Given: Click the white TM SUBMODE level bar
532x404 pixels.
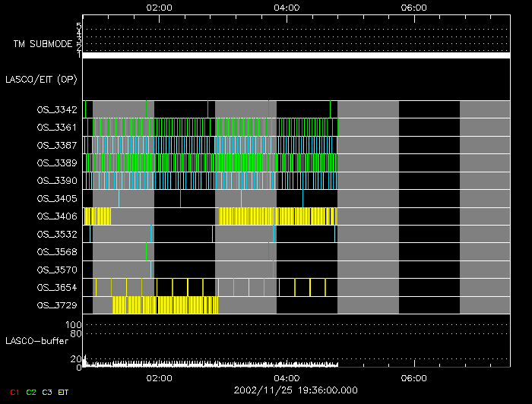Looking at the screenshot, I should point(296,55).
